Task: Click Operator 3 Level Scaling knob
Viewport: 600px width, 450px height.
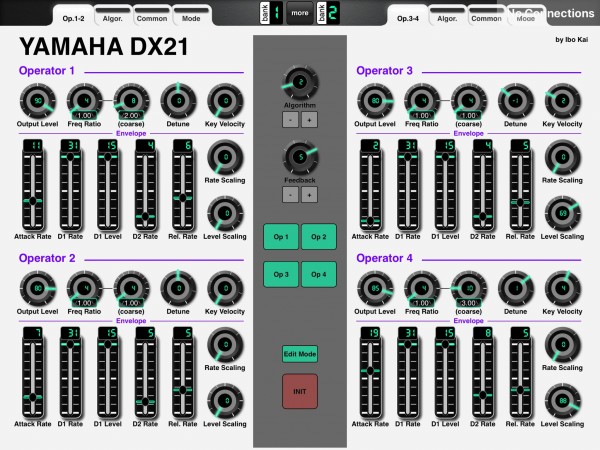Action: point(563,214)
